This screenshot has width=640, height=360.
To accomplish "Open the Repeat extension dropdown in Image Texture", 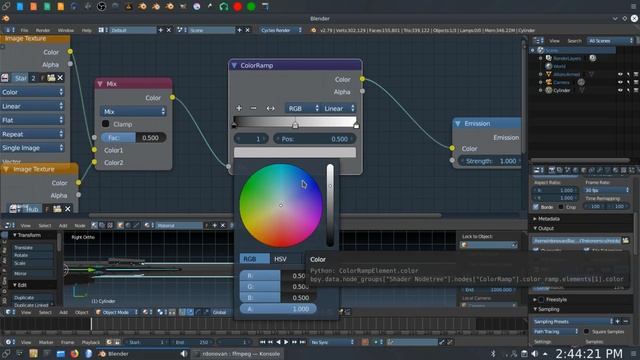I will [x=32, y=134].
